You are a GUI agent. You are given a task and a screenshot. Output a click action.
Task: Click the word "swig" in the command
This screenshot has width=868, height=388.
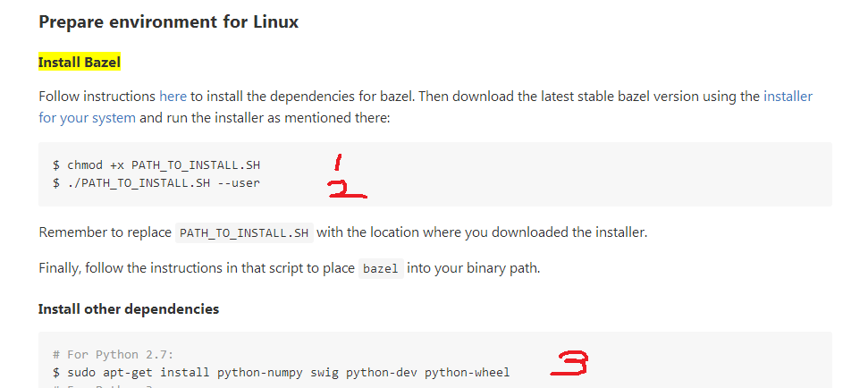(324, 371)
